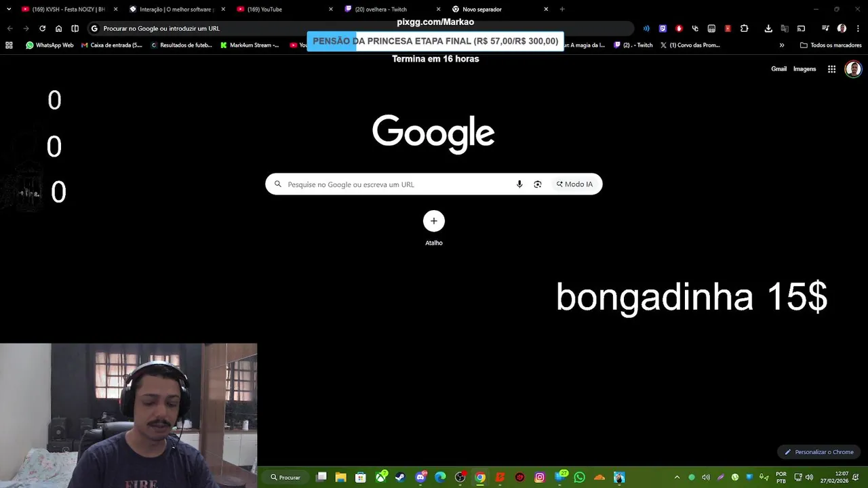Open the media controls icon
The width and height of the screenshot is (868, 488).
(x=825, y=28)
